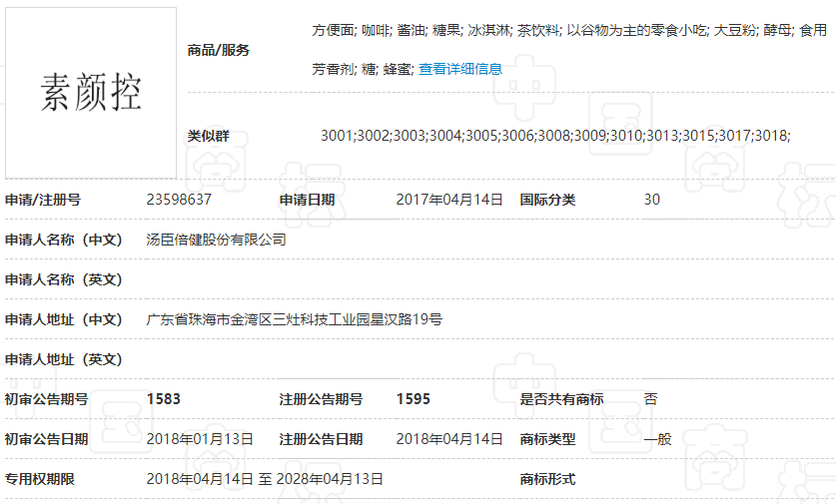Click the 是否共有商标 label
This screenshot has height=504, width=836.
click(562, 399)
